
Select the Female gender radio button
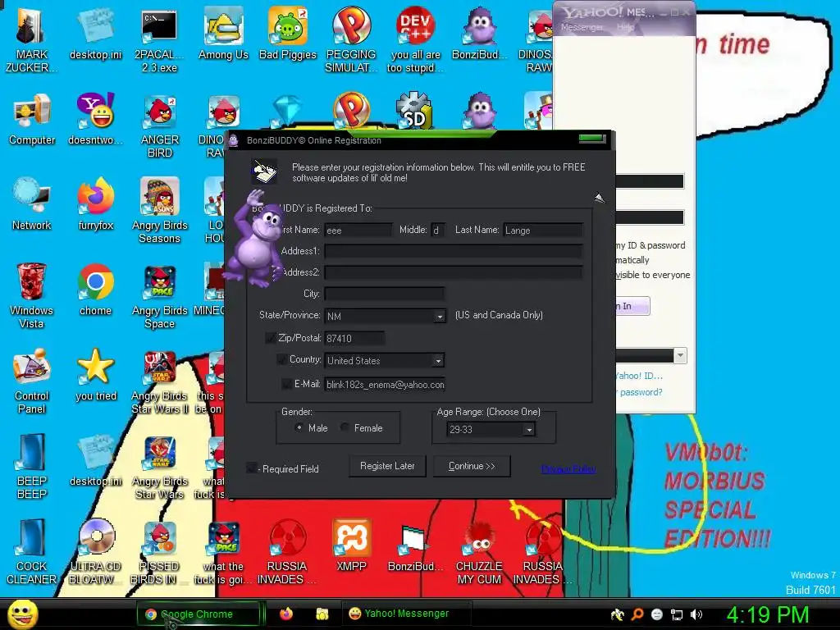[345, 427]
